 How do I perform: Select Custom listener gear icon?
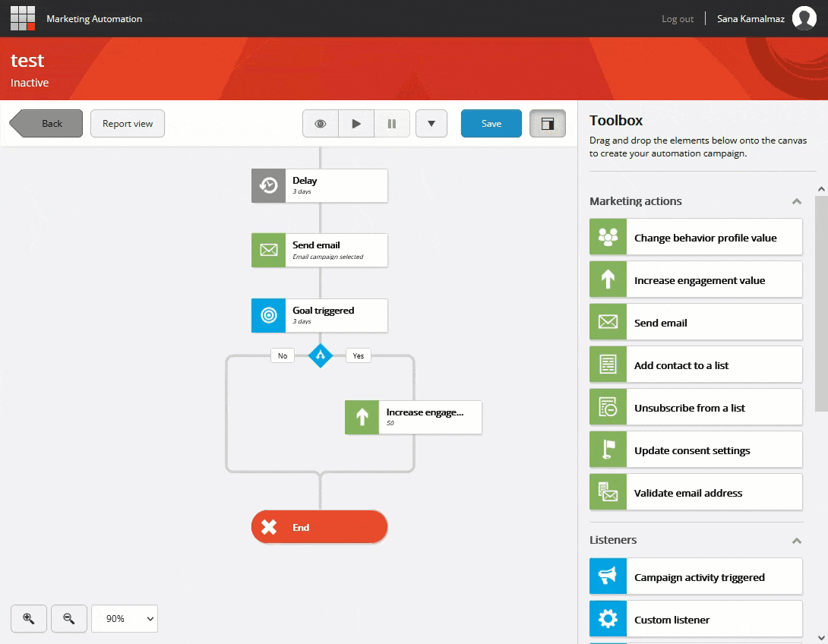coord(608,619)
